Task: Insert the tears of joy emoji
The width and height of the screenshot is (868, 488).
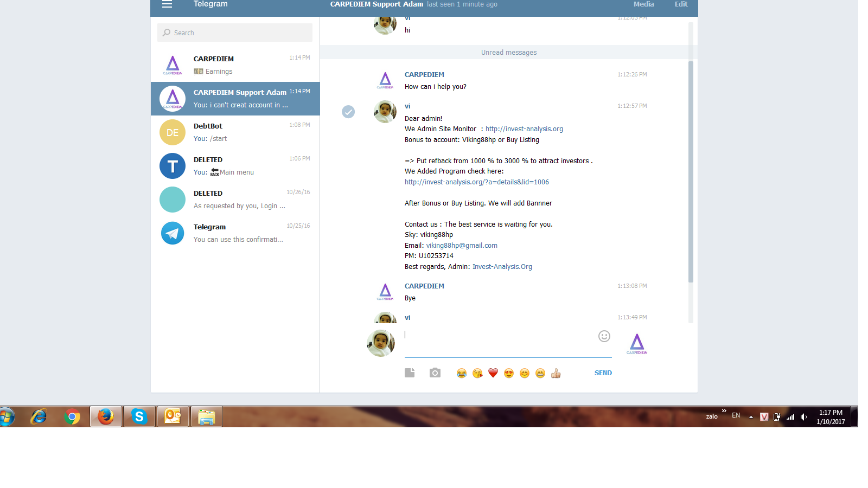Action: (x=462, y=373)
